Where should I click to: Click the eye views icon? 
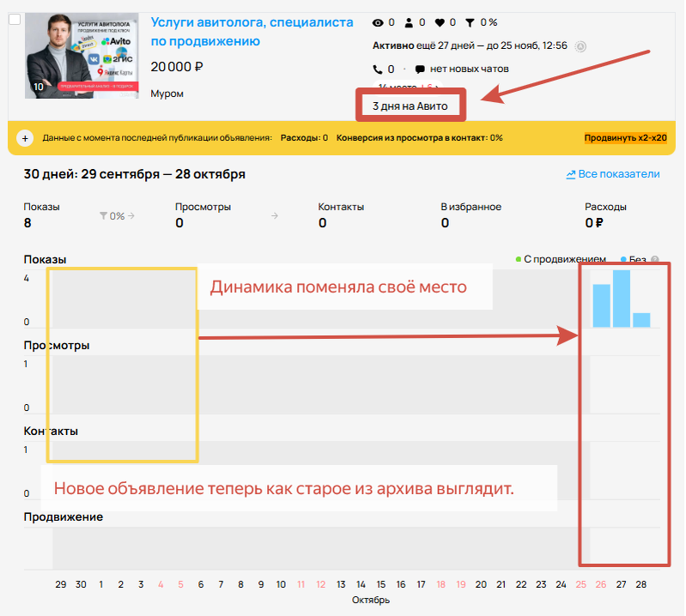pos(378,22)
